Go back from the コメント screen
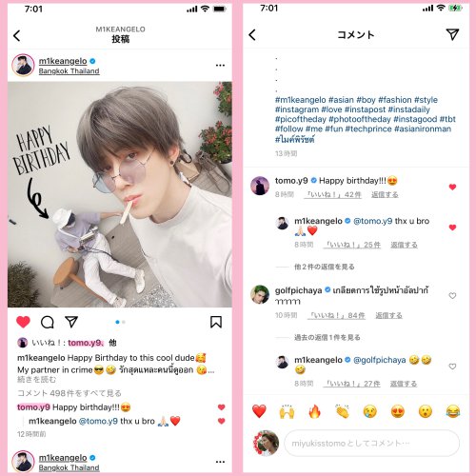476x476 pixels. tap(252, 34)
